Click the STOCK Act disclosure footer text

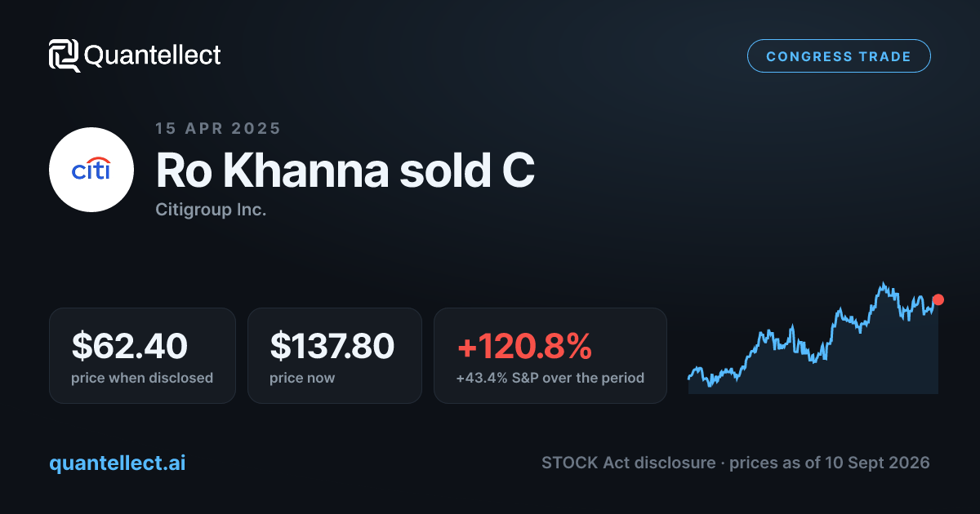(x=630, y=463)
